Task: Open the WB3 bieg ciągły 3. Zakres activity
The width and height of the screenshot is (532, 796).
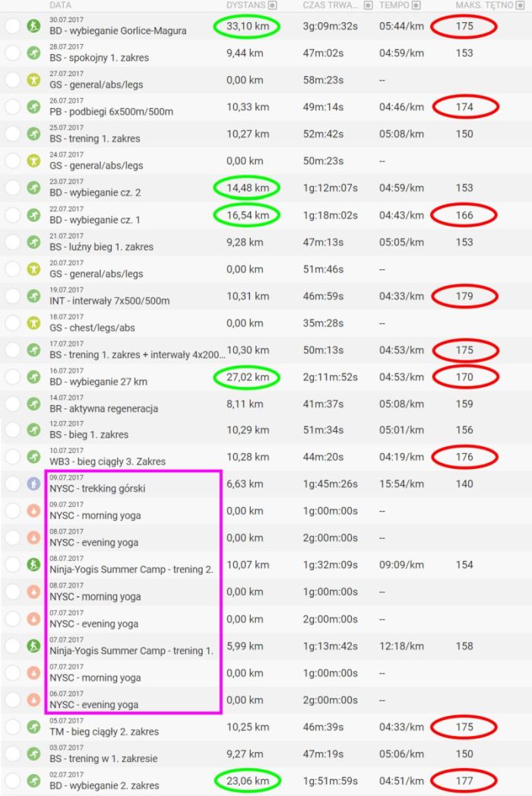Action: tap(107, 461)
